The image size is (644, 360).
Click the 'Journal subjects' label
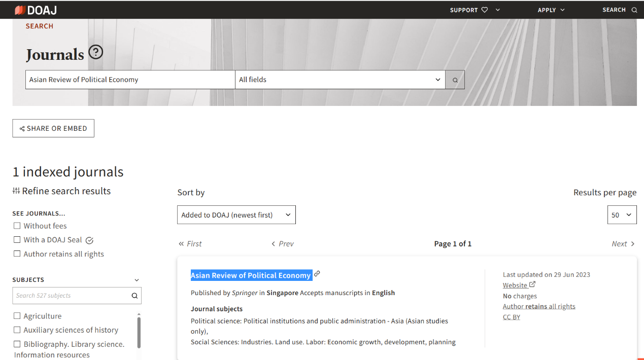click(217, 309)
